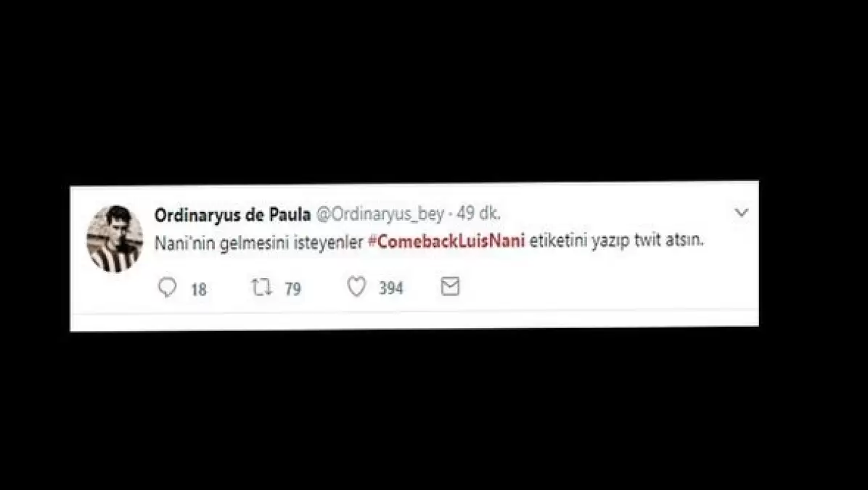
Task: Show the 394 likes count
Action: click(x=391, y=288)
